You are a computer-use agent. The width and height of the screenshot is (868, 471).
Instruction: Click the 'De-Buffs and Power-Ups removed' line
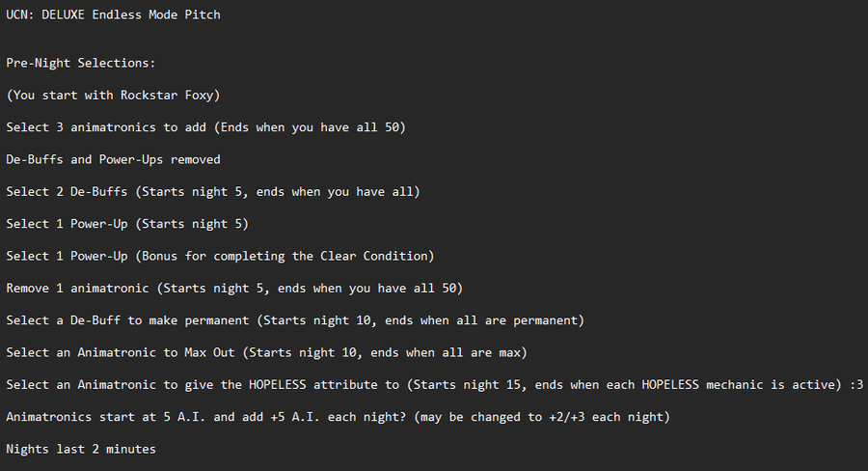113,159
